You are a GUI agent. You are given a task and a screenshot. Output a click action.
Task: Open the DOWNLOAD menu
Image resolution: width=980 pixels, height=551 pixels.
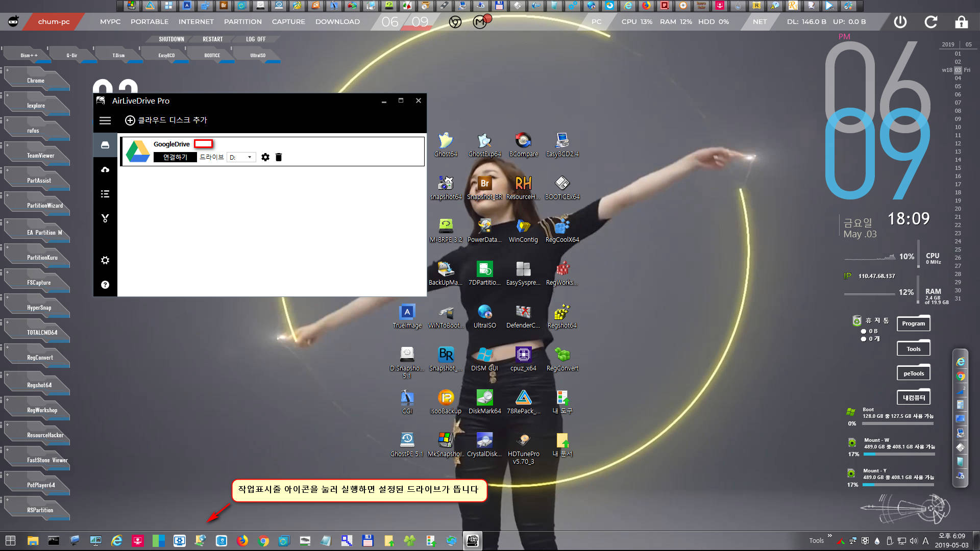coord(337,22)
